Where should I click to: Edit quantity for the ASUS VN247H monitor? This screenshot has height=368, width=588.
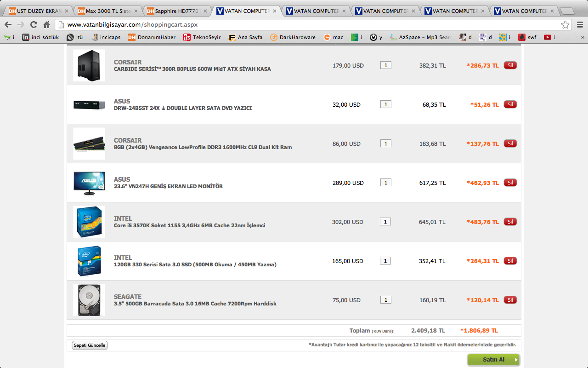385,183
